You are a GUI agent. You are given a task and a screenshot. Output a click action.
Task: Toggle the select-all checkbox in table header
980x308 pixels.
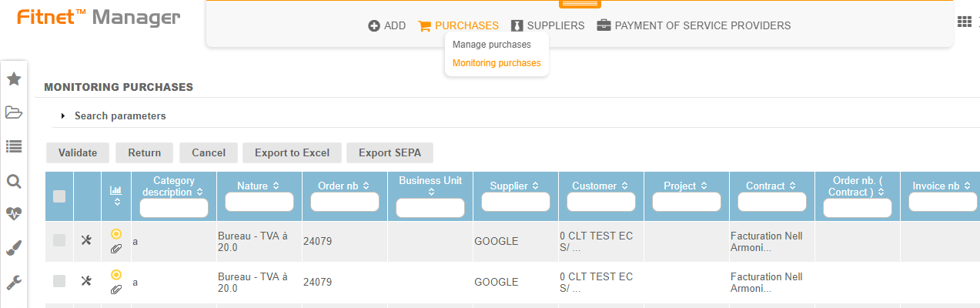point(59,196)
